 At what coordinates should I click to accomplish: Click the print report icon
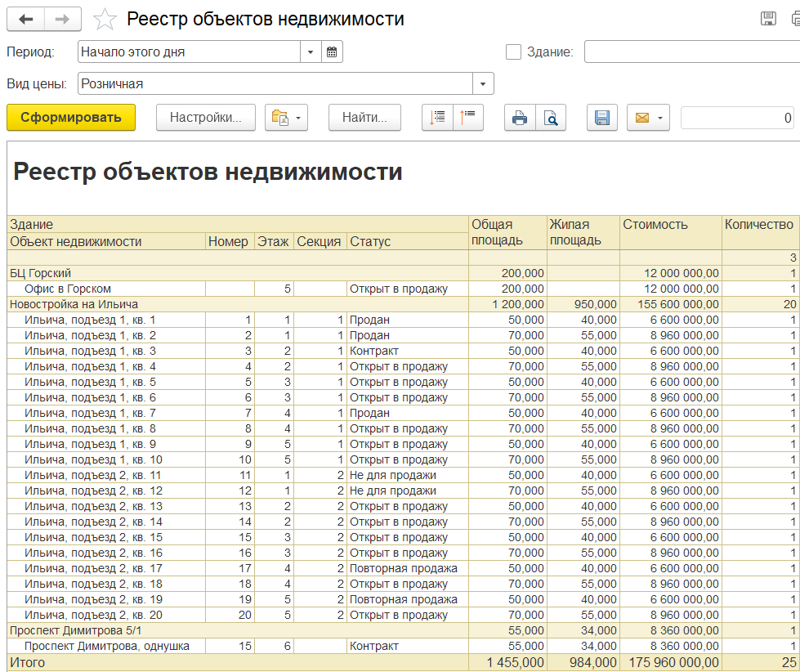[519, 118]
